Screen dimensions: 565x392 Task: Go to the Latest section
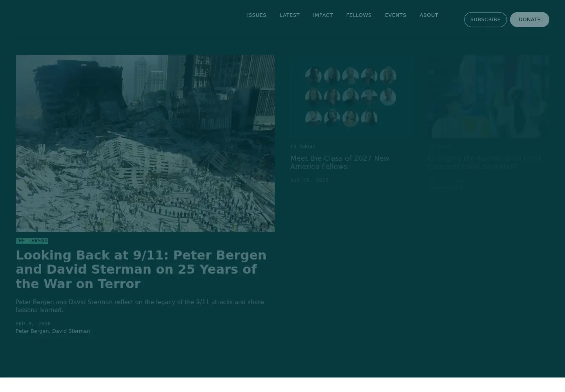pyautogui.click(x=290, y=15)
